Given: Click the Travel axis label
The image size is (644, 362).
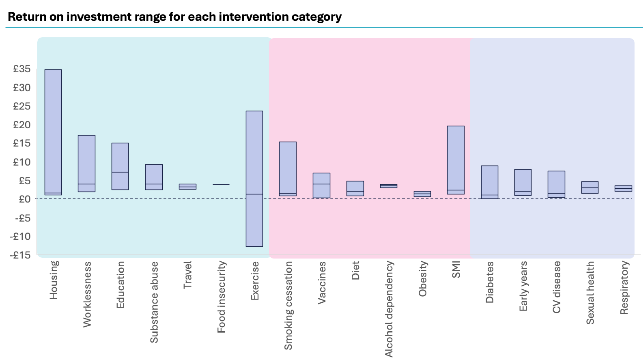Looking at the screenshot, I should 187,275.
